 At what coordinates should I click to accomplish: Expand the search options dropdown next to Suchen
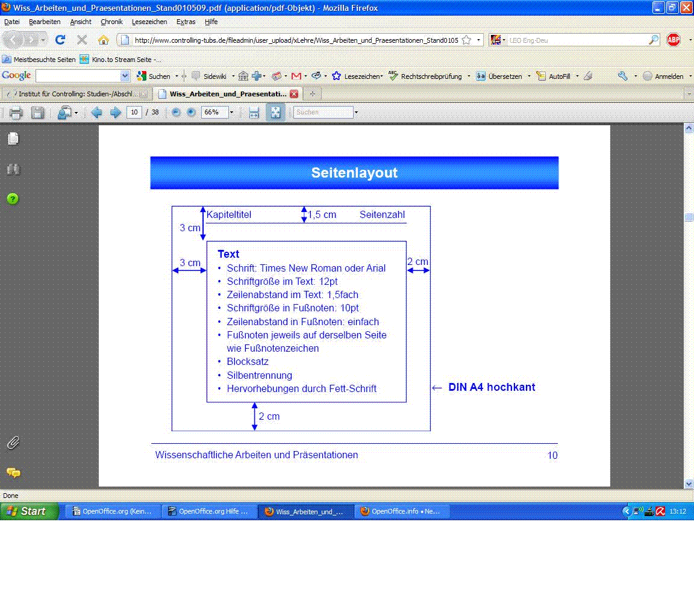pos(357,112)
